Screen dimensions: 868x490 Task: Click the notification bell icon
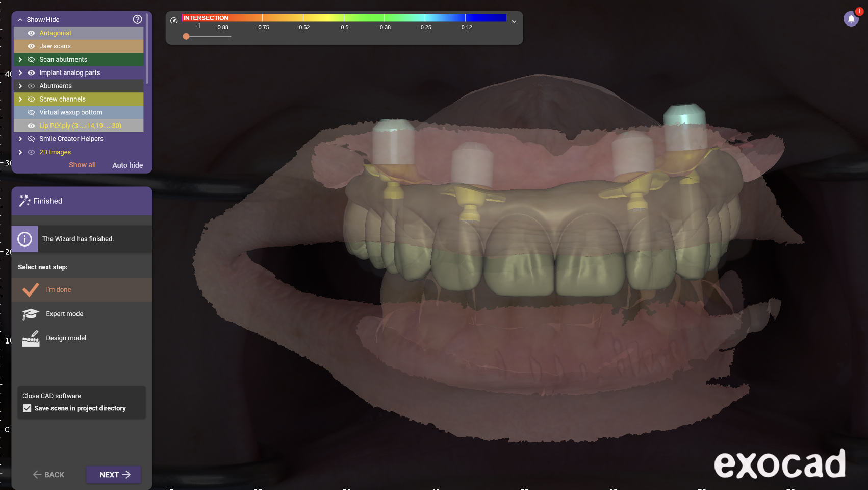851,19
